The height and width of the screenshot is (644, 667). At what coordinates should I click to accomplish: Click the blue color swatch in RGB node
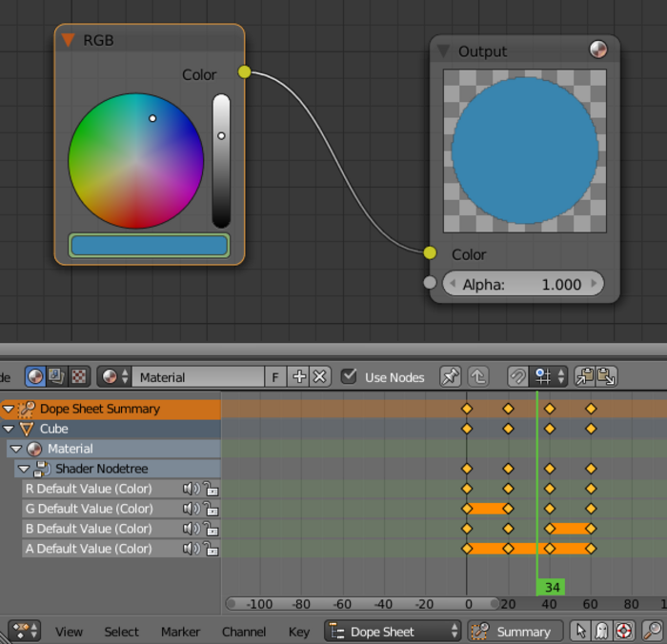click(149, 245)
